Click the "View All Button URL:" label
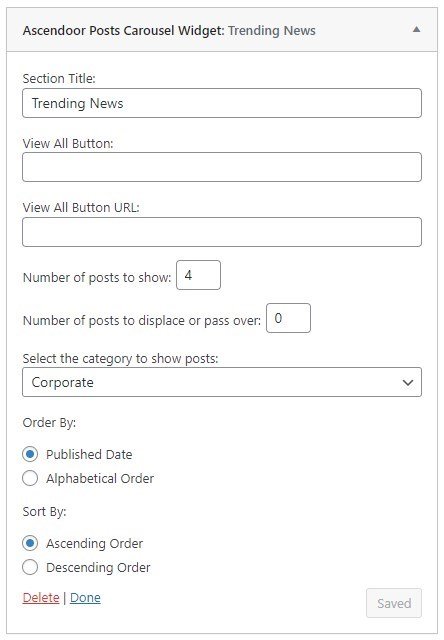 81,207
